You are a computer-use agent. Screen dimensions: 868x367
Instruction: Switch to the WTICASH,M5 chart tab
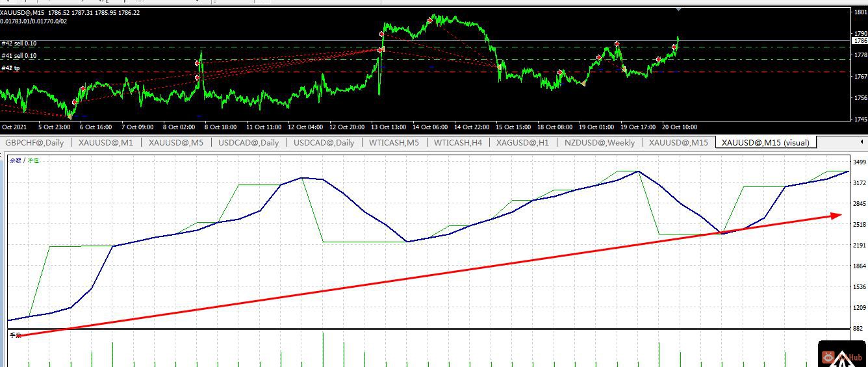coord(394,142)
